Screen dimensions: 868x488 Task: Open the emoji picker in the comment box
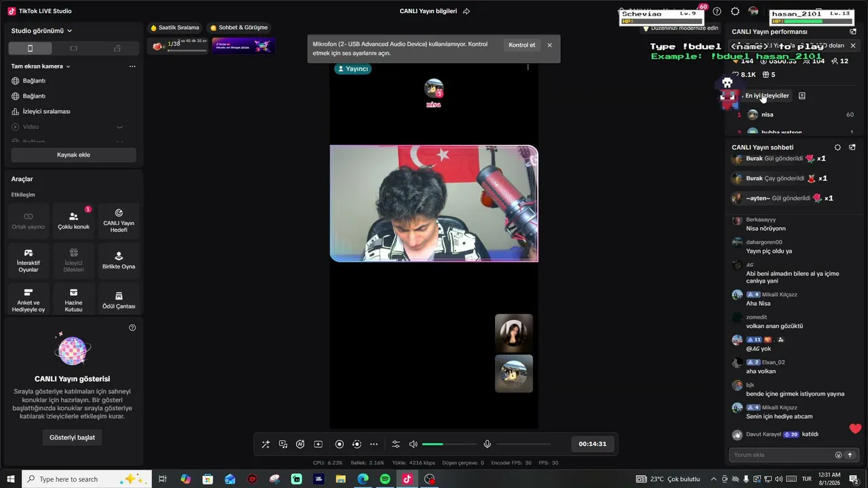coord(838,455)
